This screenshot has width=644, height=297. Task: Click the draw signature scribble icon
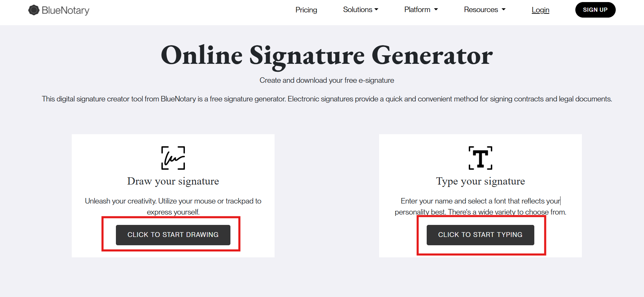pos(173,158)
